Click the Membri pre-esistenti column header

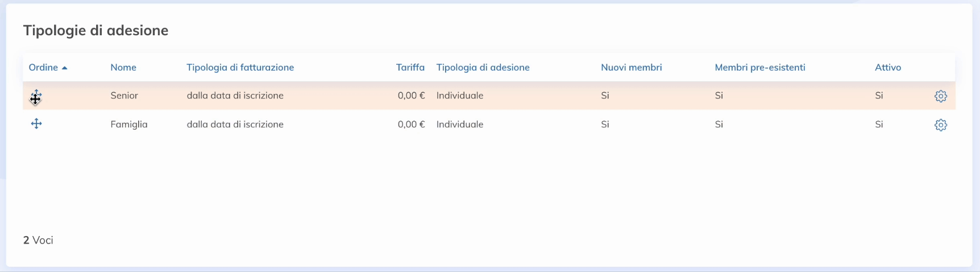[x=760, y=67]
